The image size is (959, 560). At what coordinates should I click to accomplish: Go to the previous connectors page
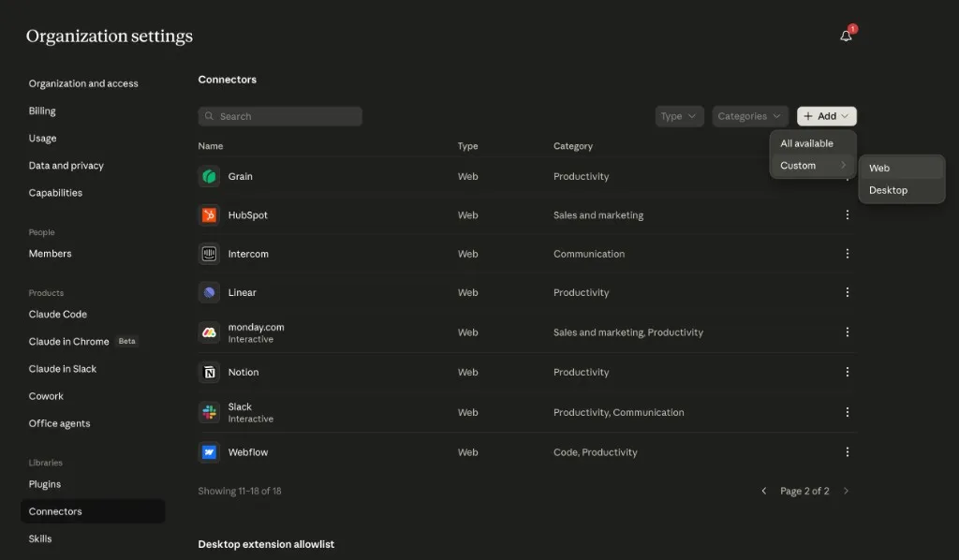(x=763, y=491)
